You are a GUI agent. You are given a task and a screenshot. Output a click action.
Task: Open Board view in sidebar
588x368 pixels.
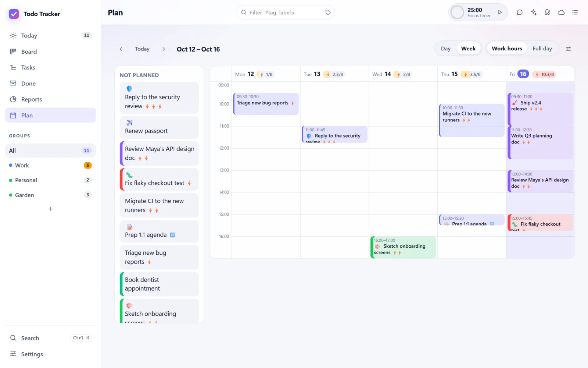[x=50, y=52]
